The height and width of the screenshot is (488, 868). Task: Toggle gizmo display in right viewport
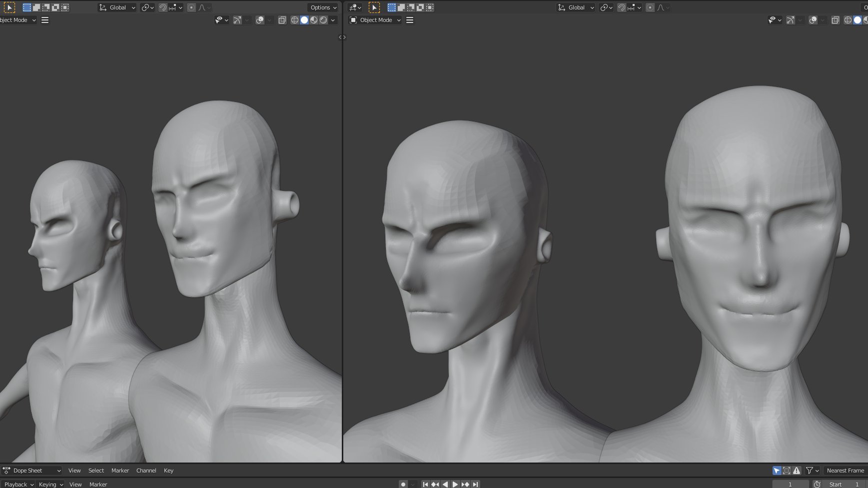pos(791,20)
